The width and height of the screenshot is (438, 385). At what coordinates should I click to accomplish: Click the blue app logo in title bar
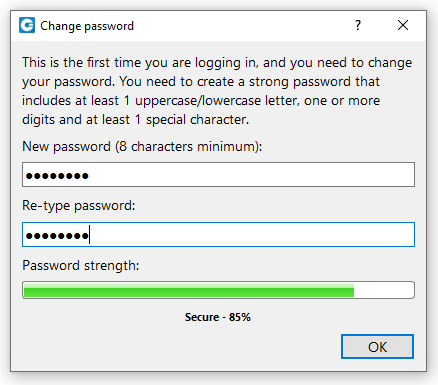tap(27, 25)
